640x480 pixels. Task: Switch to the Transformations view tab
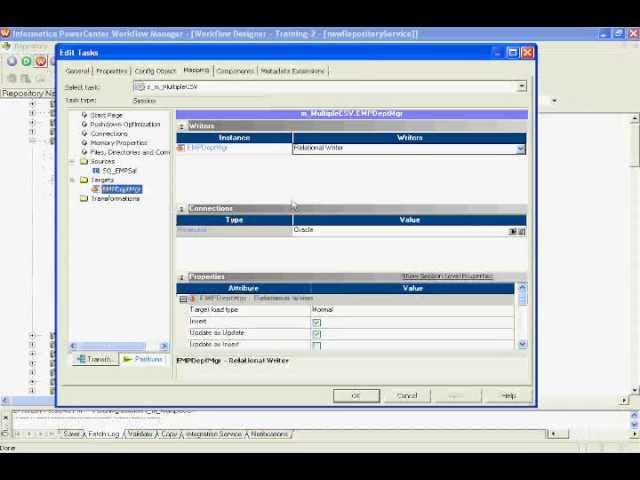[x=96, y=359]
